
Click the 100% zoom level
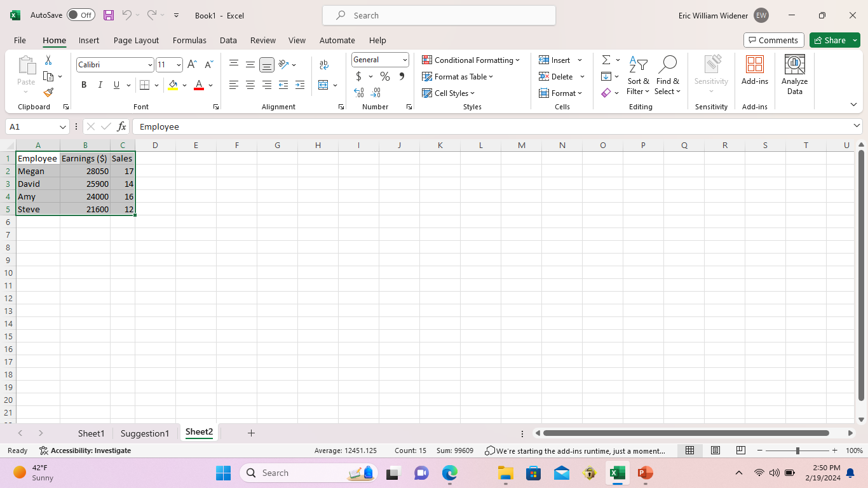854,451
